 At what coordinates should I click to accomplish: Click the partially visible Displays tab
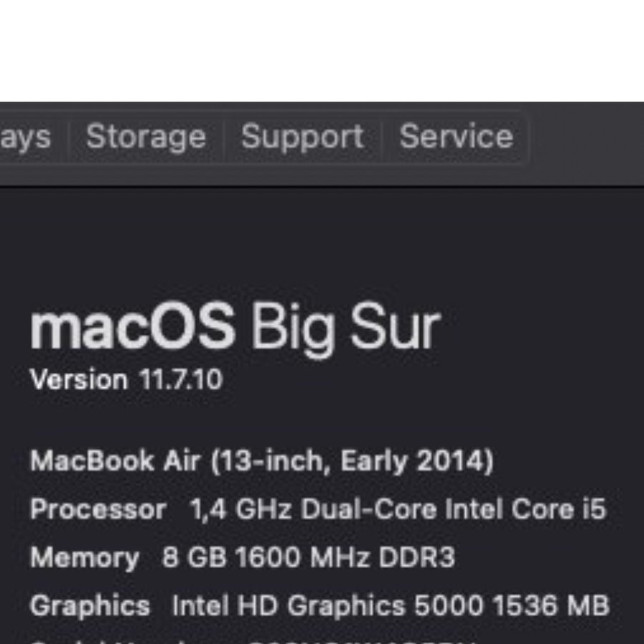26,137
